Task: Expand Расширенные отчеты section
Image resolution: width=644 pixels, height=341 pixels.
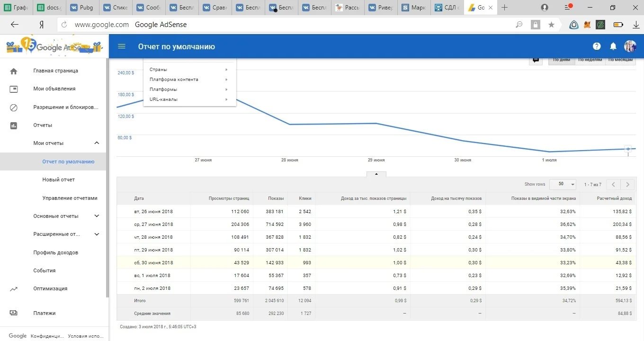Action: coord(97,234)
